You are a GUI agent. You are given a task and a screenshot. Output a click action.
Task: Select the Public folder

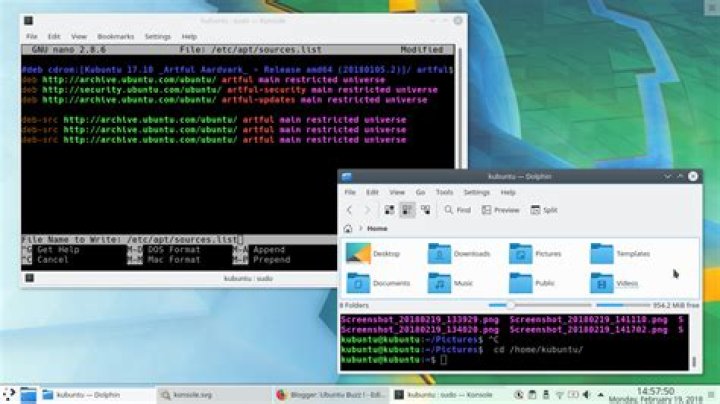(x=532, y=283)
